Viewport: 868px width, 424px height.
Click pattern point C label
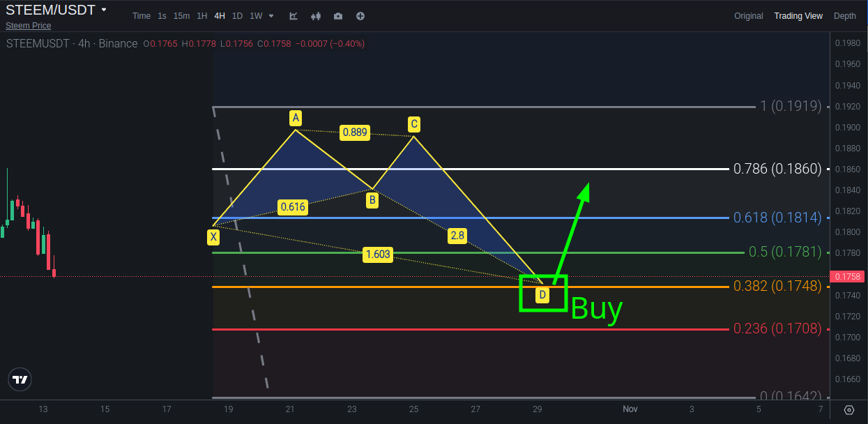click(413, 124)
